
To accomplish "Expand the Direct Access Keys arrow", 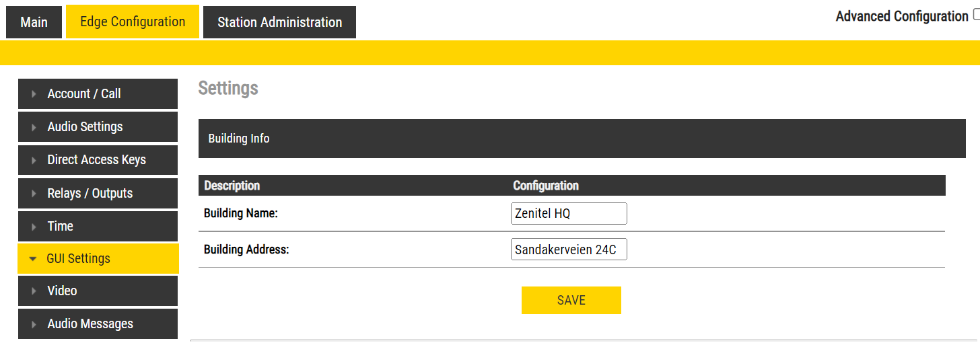I will (x=34, y=160).
